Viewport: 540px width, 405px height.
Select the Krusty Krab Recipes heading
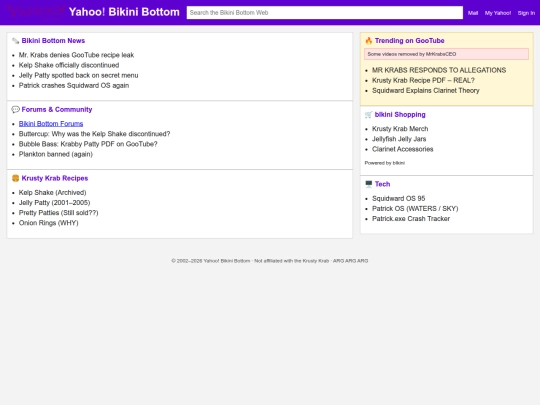coord(55,178)
